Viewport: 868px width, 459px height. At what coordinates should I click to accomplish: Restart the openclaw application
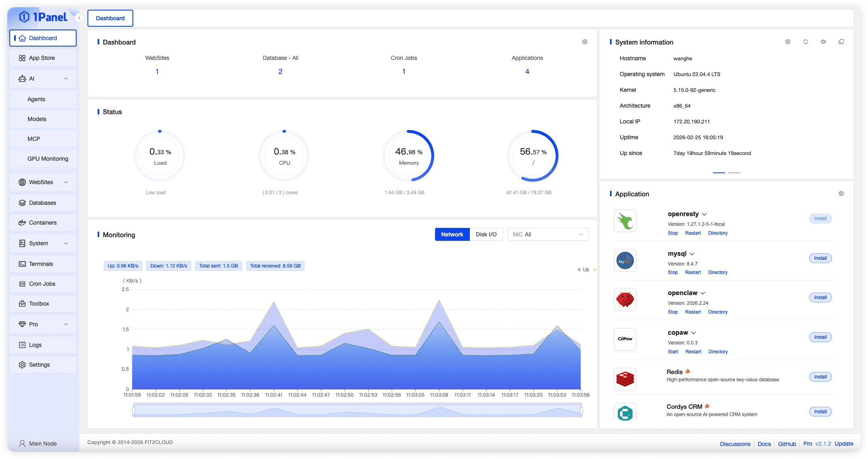coord(693,312)
